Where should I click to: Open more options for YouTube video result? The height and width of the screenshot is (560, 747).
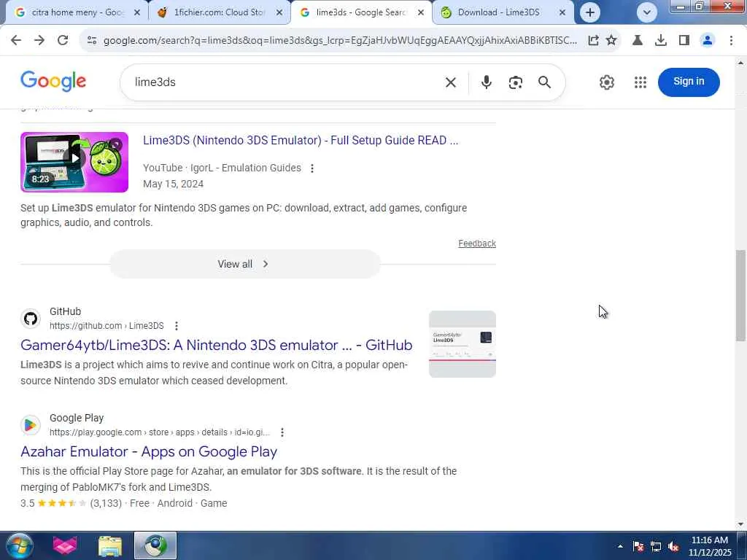pos(312,168)
